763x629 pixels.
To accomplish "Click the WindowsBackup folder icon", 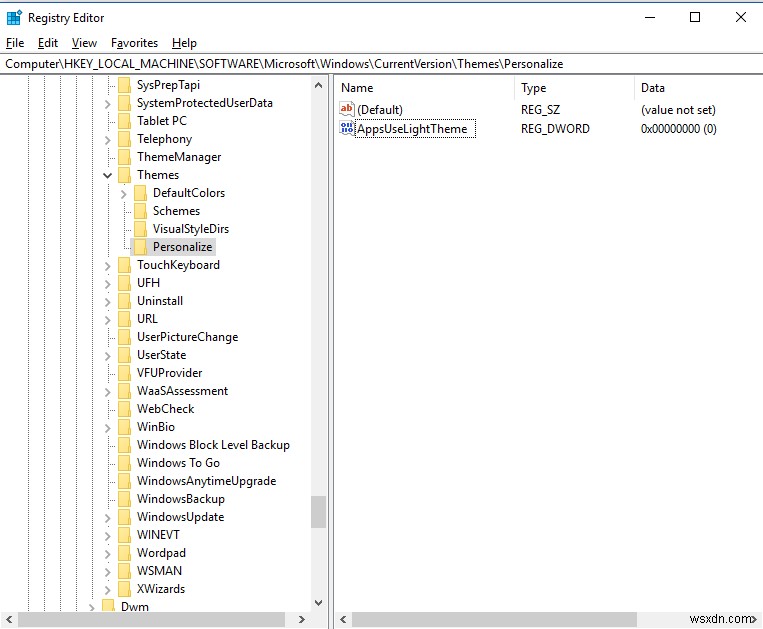I will click(x=124, y=499).
